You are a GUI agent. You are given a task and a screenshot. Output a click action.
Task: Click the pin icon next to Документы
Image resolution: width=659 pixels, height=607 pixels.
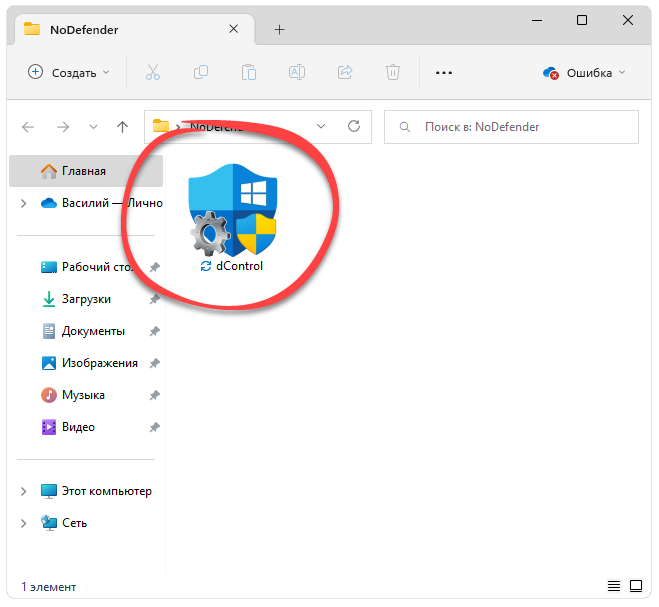pos(155,331)
